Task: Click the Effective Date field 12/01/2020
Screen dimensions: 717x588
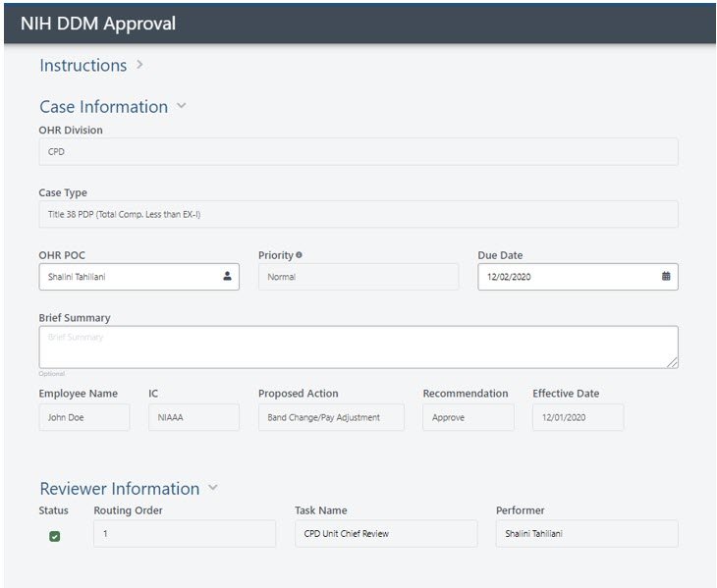Action: coord(578,417)
